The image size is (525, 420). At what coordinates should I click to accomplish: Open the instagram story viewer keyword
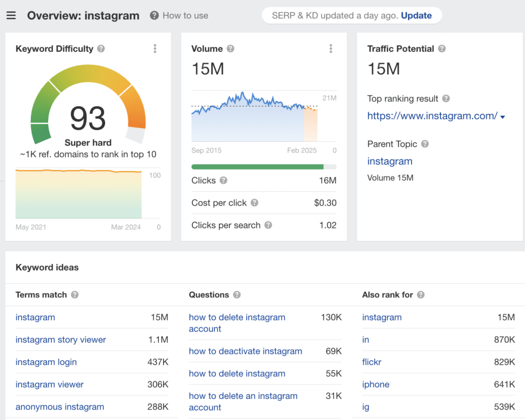click(60, 340)
